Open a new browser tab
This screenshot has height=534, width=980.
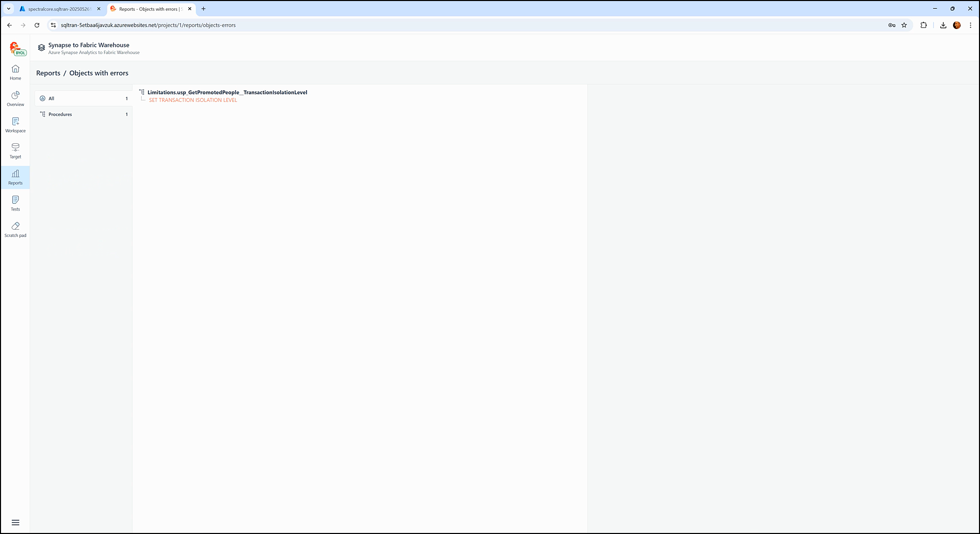203,9
